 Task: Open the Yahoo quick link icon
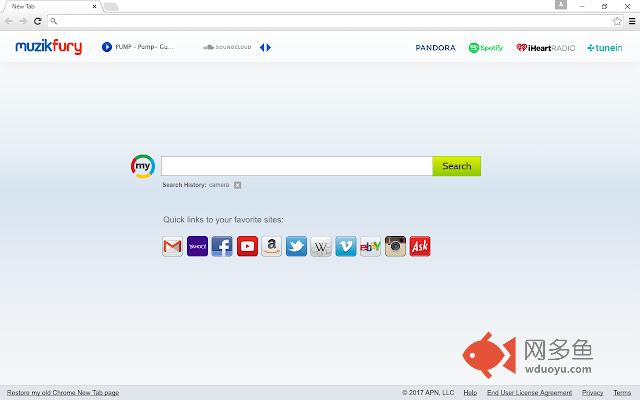pos(197,246)
